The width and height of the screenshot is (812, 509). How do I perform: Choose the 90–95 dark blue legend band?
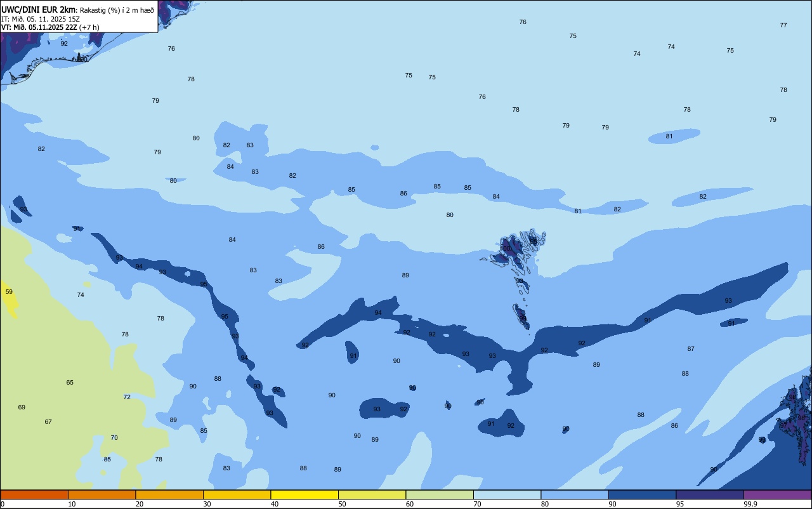(642, 494)
